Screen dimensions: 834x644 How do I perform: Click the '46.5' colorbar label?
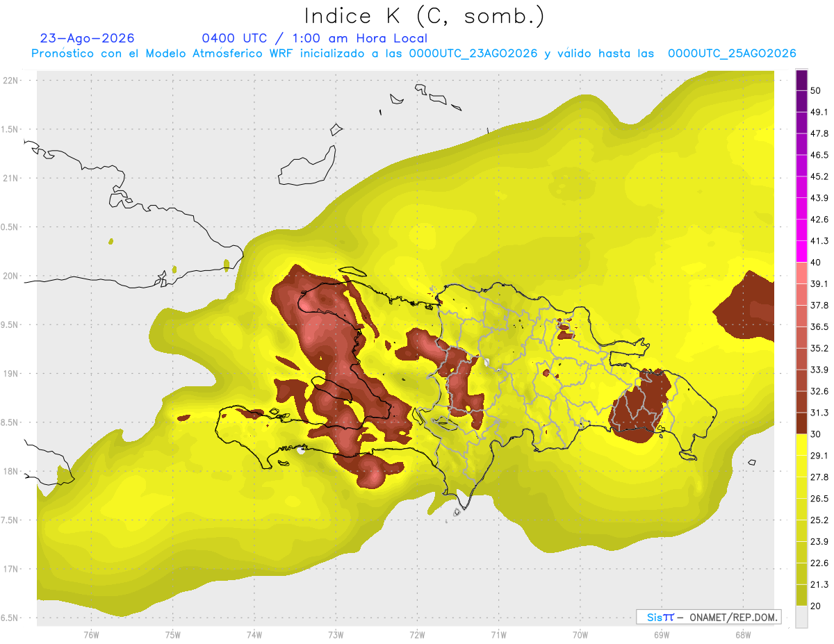(819, 155)
